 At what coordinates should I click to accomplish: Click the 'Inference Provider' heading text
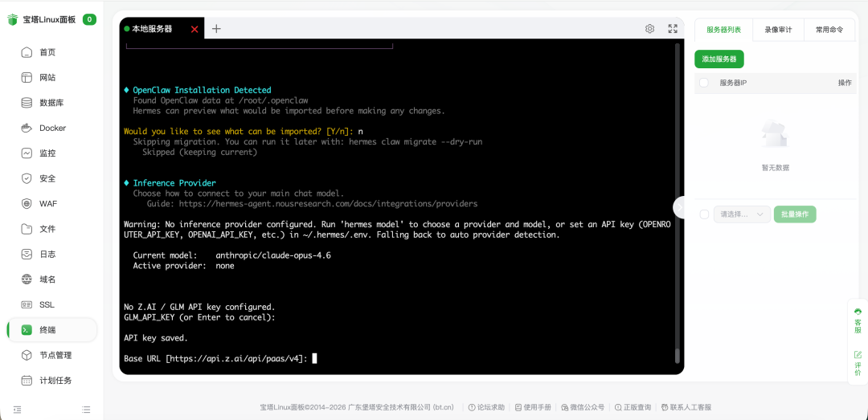[x=174, y=182]
